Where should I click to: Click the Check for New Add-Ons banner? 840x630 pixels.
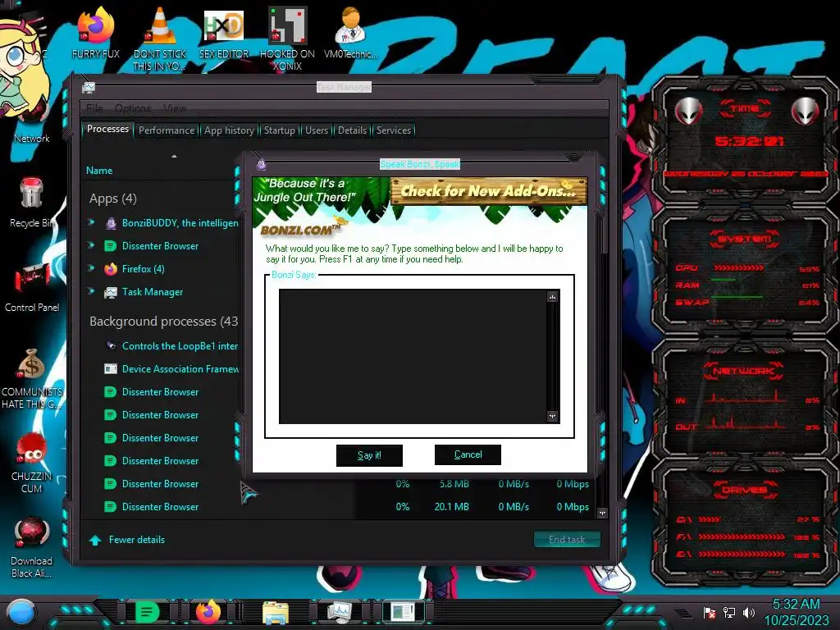(489, 191)
